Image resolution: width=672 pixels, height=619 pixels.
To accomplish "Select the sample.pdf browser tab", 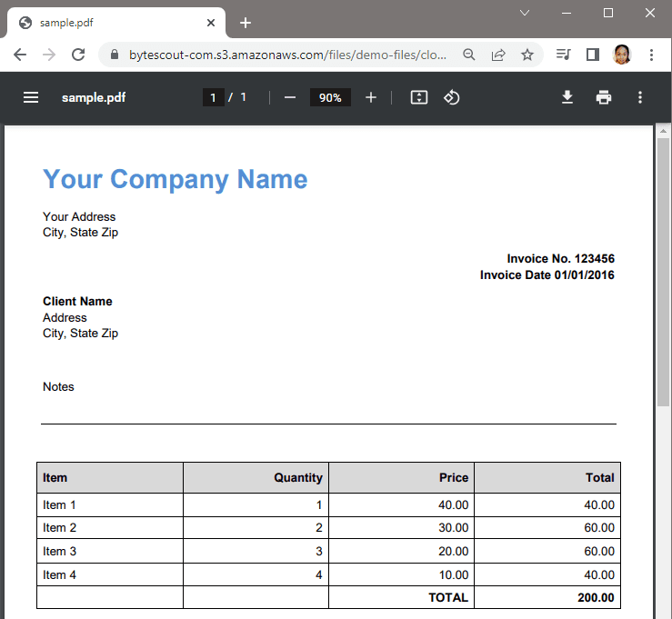I will point(109,23).
